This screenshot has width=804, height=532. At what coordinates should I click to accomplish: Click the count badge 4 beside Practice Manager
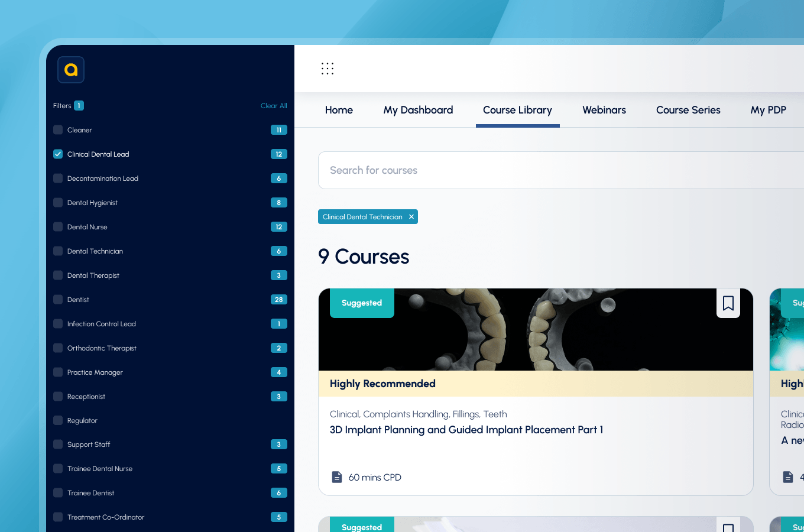pos(279,372)
